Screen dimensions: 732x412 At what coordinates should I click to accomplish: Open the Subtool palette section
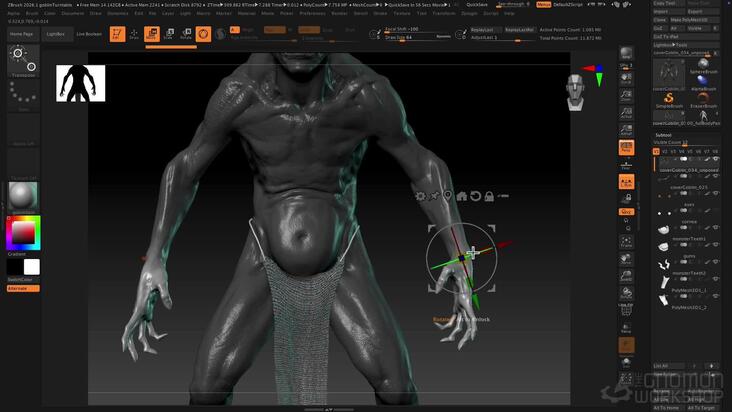[x=663, y=135]
